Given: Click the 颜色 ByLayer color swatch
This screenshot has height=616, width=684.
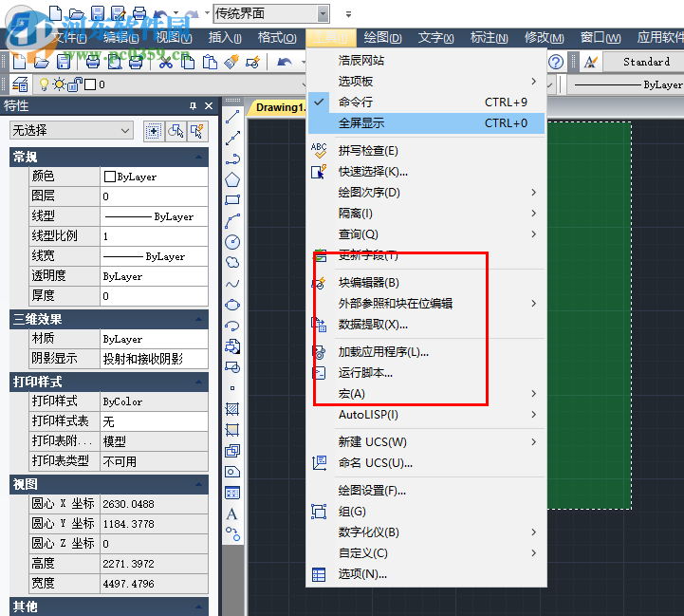Looking at the screenshot, I should click(x=110, y=177).
